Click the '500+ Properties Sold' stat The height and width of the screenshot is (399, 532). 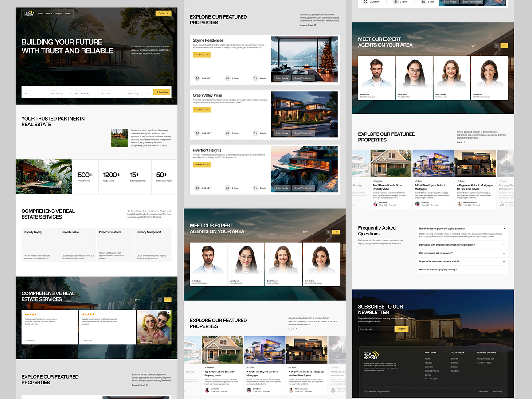(85, 177)
